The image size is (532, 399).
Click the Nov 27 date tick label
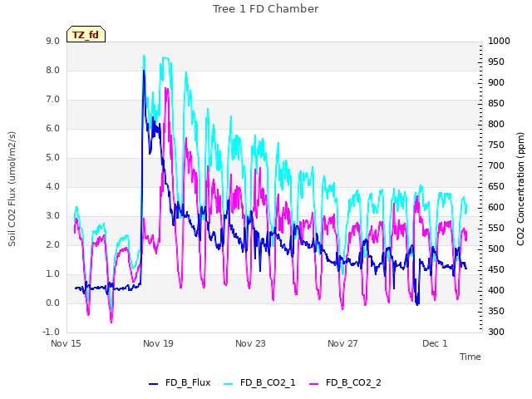342,343
